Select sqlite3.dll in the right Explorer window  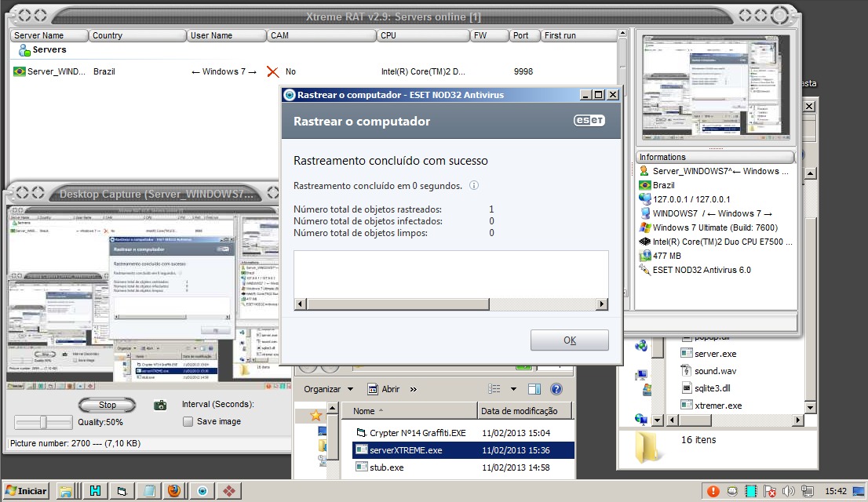(706, 388)
